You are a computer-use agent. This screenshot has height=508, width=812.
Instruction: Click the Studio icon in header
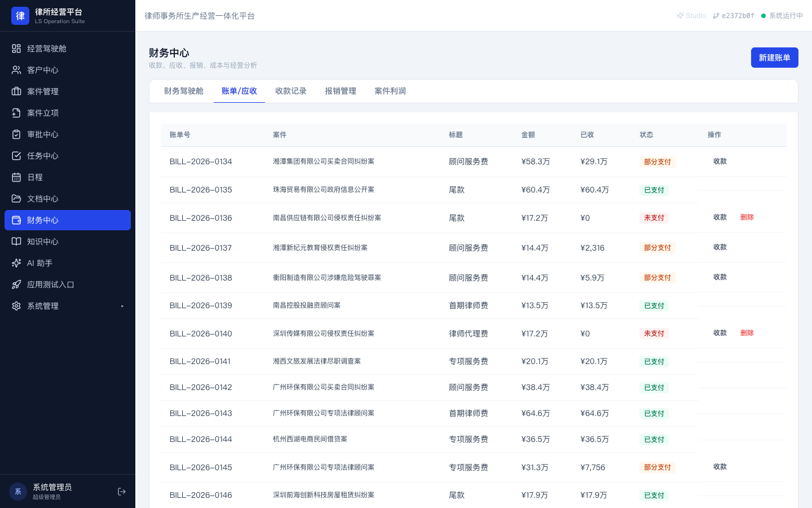click(x=680, y=16)
